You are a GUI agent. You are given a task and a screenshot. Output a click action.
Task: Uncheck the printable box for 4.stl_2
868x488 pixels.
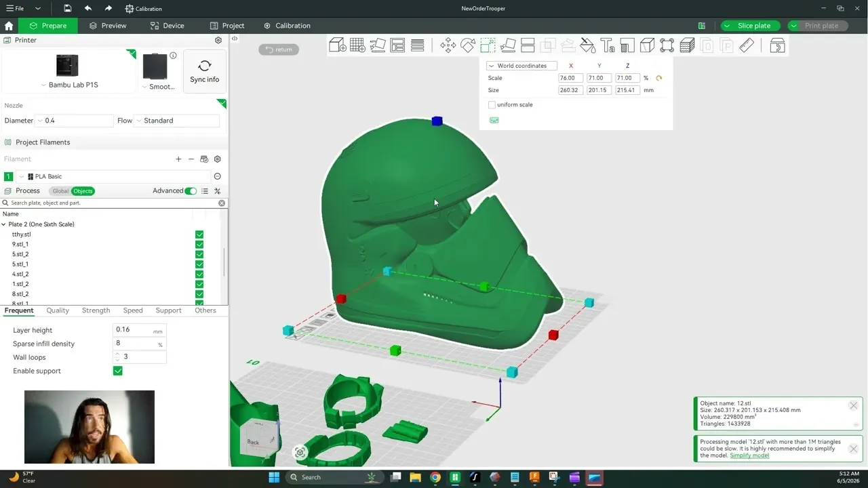(199, 274)
